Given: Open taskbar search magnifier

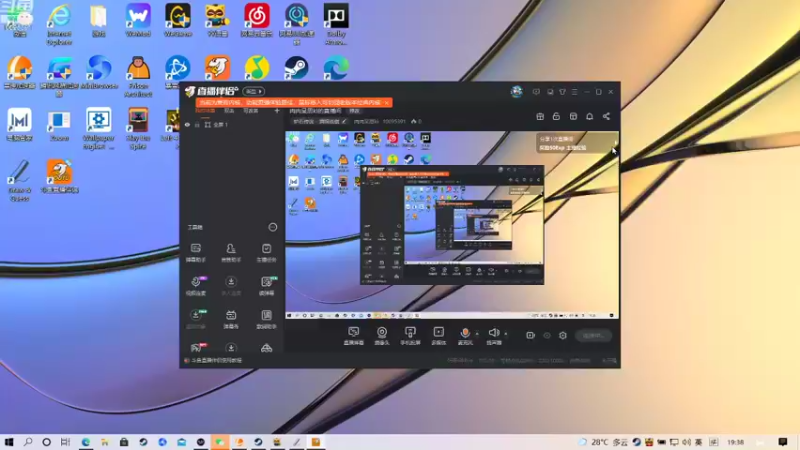Looking at the screenshot, I should pyautogui.click(x=28, y=442).
